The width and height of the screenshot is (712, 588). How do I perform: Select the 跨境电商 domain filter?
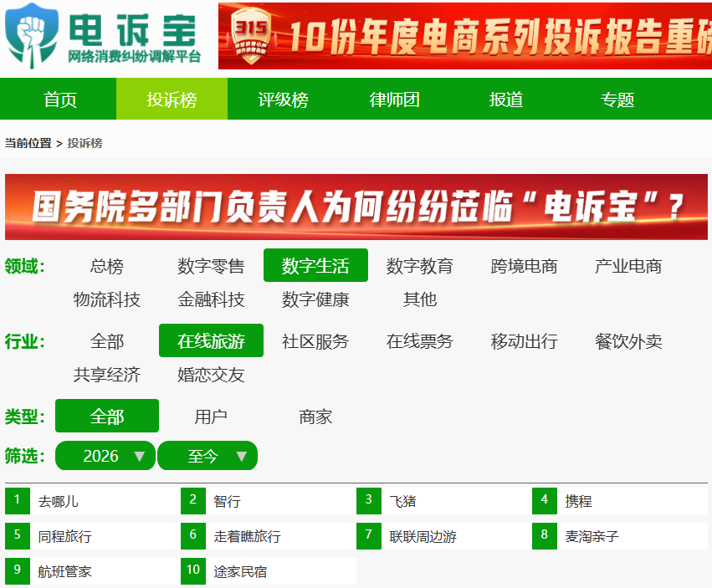point(525,266)
